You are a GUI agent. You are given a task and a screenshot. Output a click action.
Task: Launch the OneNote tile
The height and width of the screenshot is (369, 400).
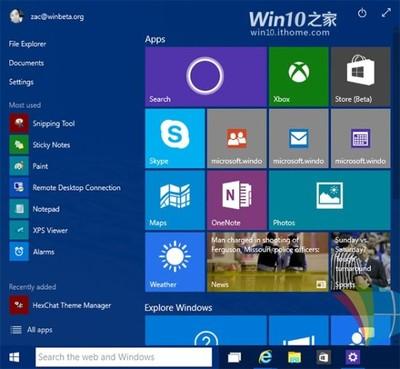[237, 200]
